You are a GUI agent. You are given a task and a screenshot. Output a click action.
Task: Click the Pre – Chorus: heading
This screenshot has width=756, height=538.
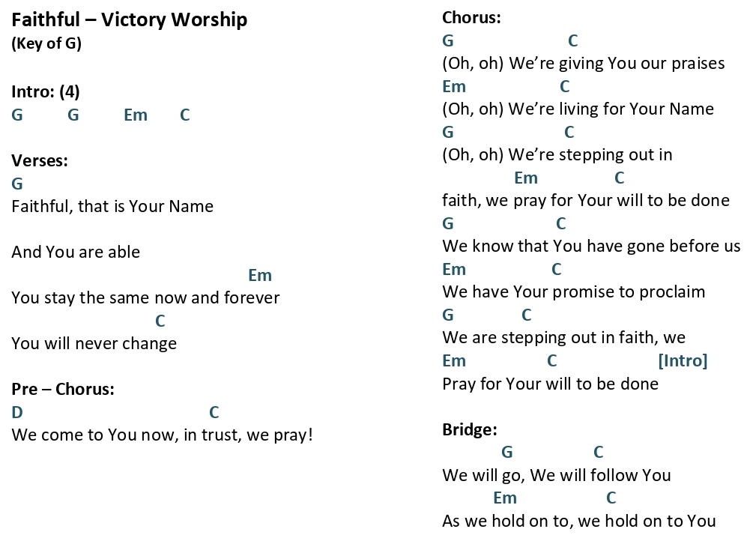tap(63, 389)
